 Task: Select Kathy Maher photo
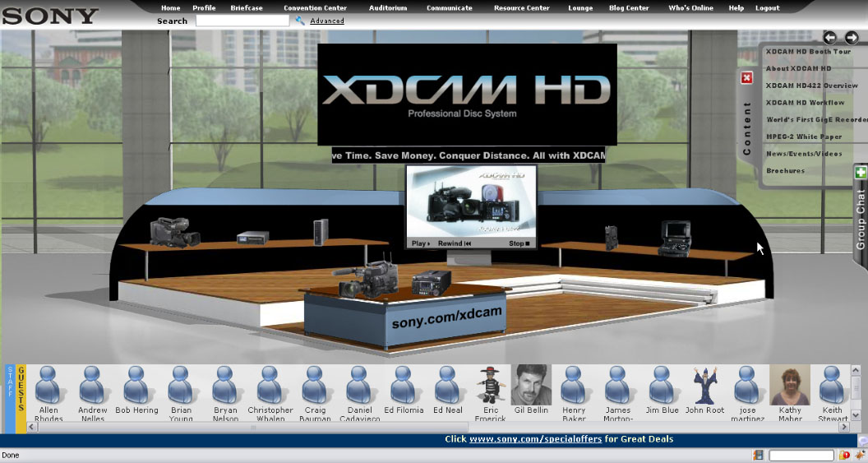(790, 385)
